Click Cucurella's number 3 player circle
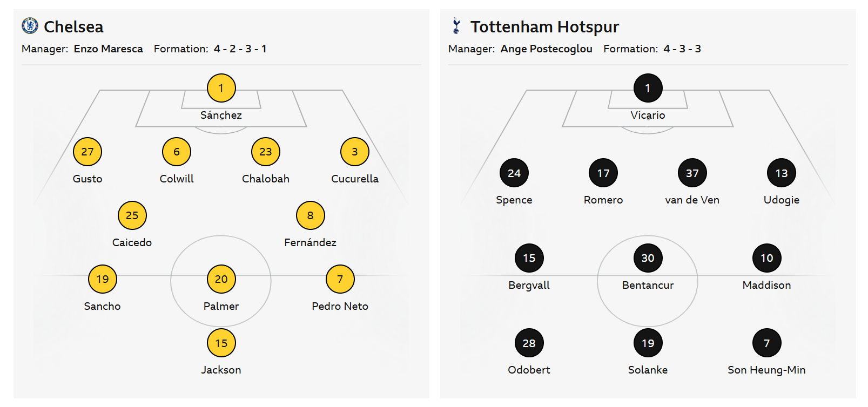Viewport: 868px width, 407px height. click(355, 152)
